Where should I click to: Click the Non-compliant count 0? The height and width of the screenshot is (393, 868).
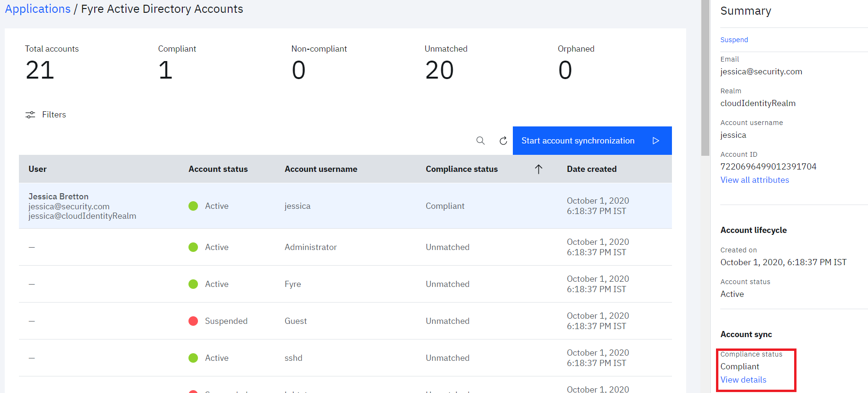(299, 70)
